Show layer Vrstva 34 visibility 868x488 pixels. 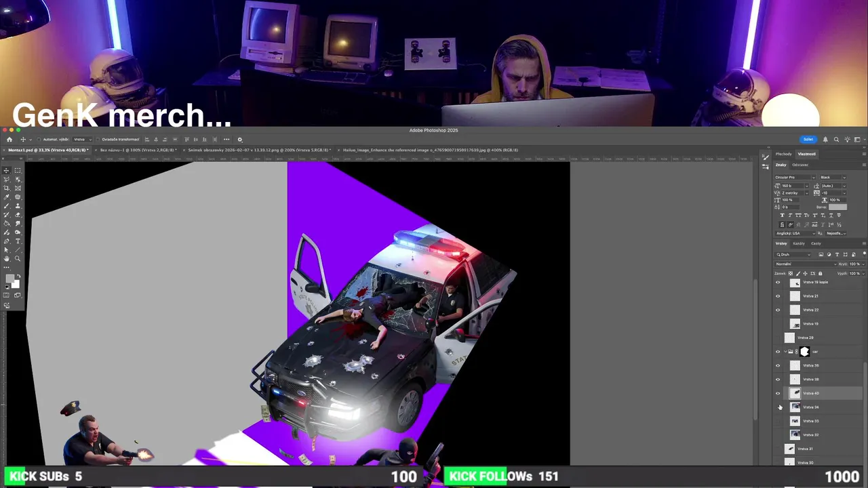[778, 407]
